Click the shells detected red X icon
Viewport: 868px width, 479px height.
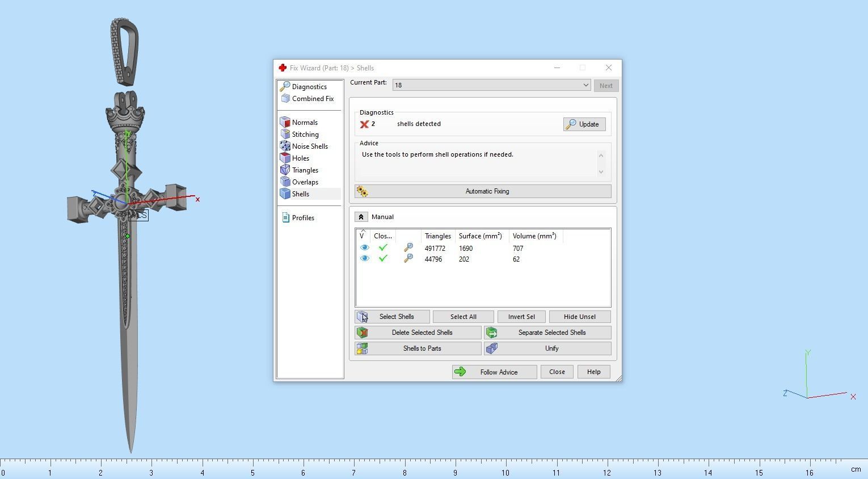click(x=364, y=124)
